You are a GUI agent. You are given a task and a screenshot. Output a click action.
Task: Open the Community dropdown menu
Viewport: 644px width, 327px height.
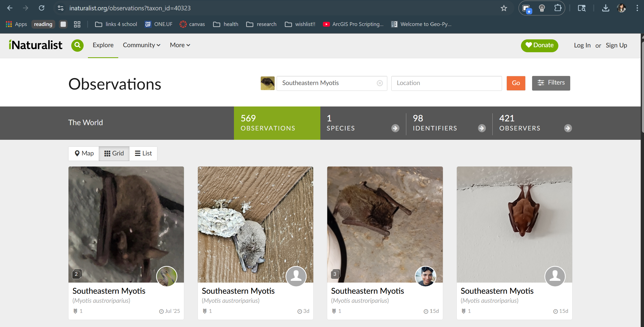tap(141, 45)
